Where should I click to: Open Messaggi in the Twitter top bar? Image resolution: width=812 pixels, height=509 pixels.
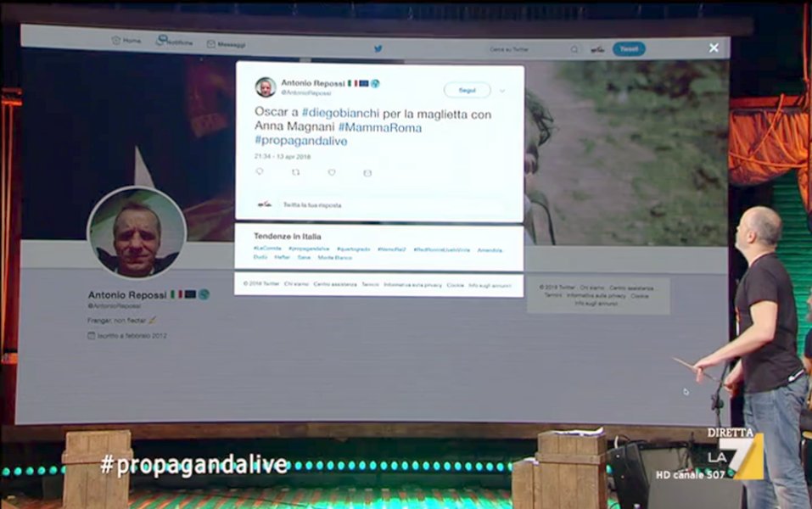[227, 44]
